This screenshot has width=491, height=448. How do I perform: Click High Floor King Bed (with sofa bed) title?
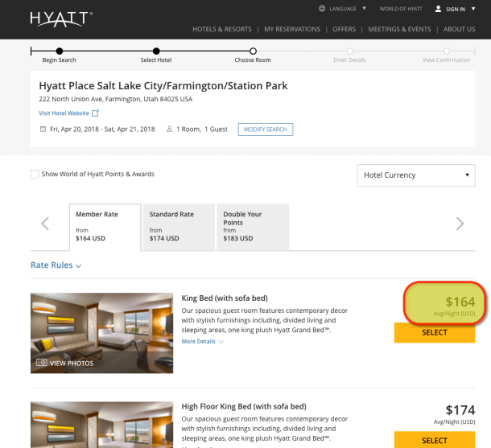[244, 406]
